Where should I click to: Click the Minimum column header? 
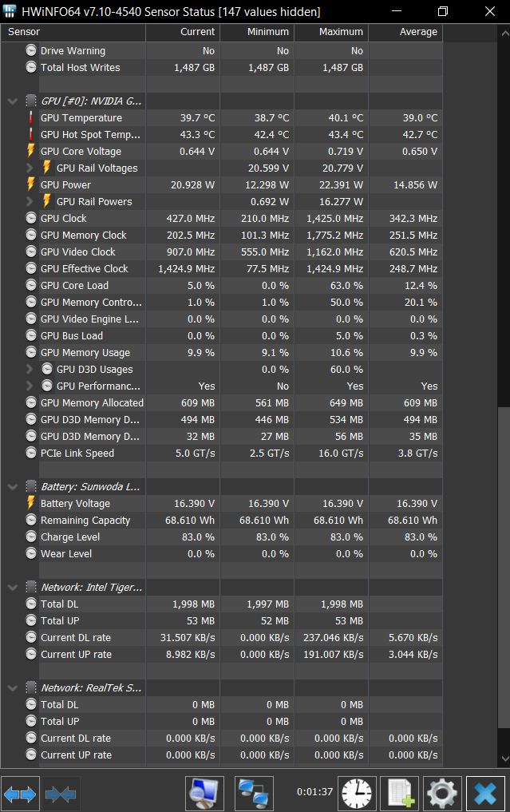click(257, 32)
